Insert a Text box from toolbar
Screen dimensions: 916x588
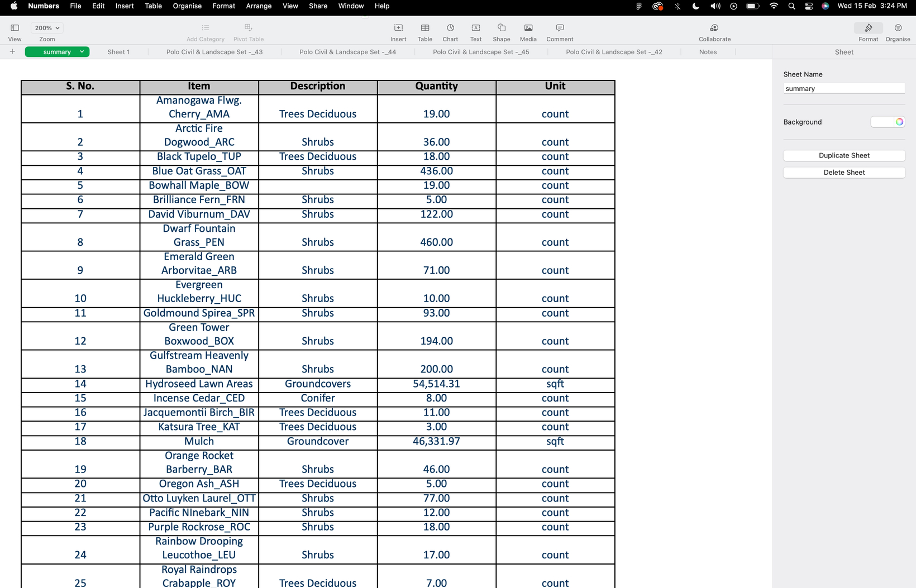476,28
